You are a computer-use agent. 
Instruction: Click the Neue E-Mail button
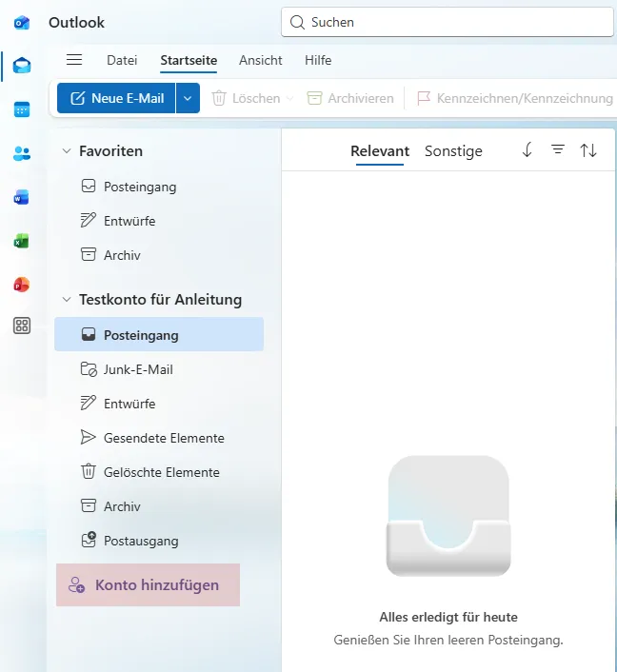pos(116,98)
